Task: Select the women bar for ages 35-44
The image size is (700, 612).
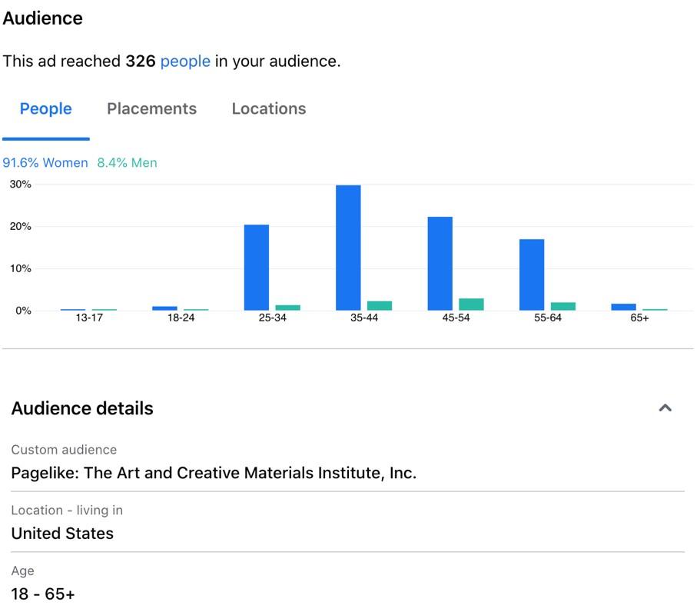Action: click(348, 248)
